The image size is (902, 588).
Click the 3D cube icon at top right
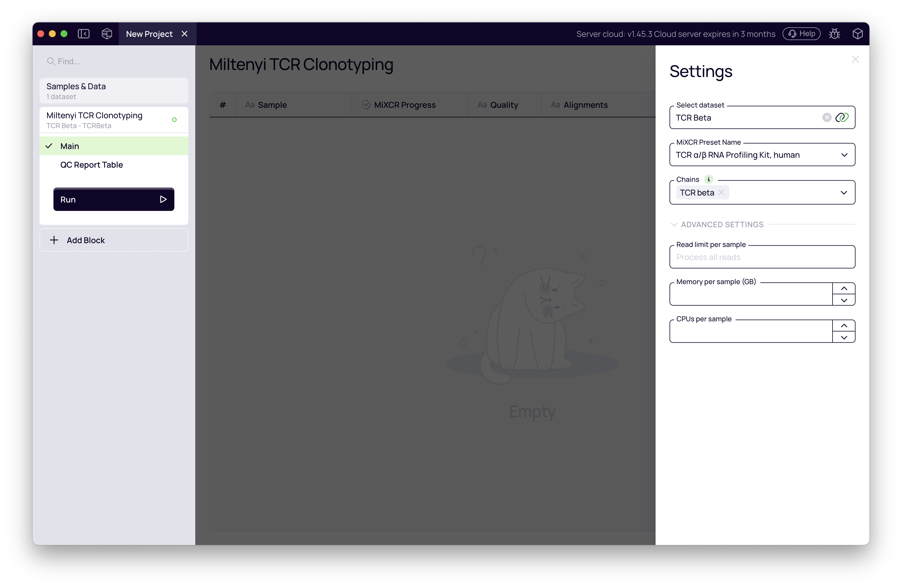(x=858, y=34)
